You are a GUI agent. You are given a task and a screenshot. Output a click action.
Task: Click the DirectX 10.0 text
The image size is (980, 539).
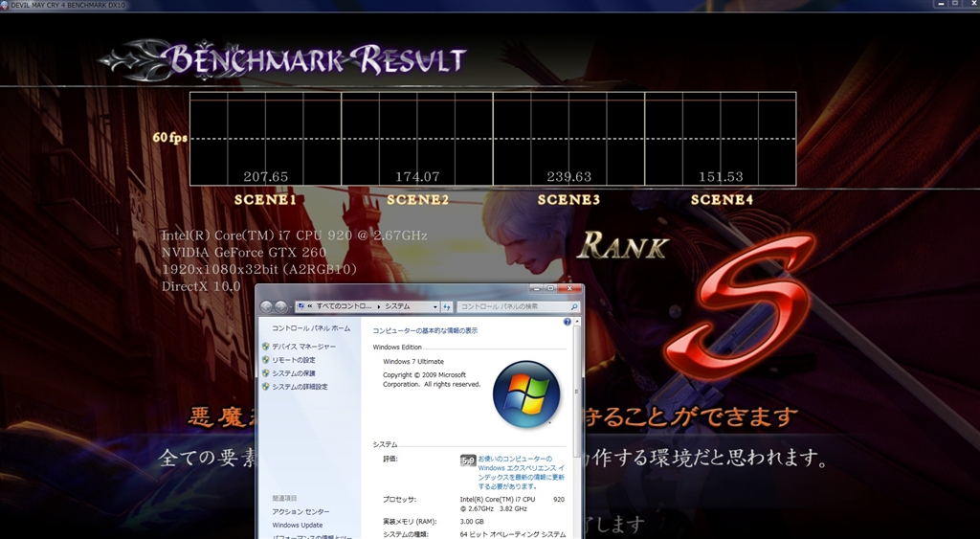tap(201, 286)
